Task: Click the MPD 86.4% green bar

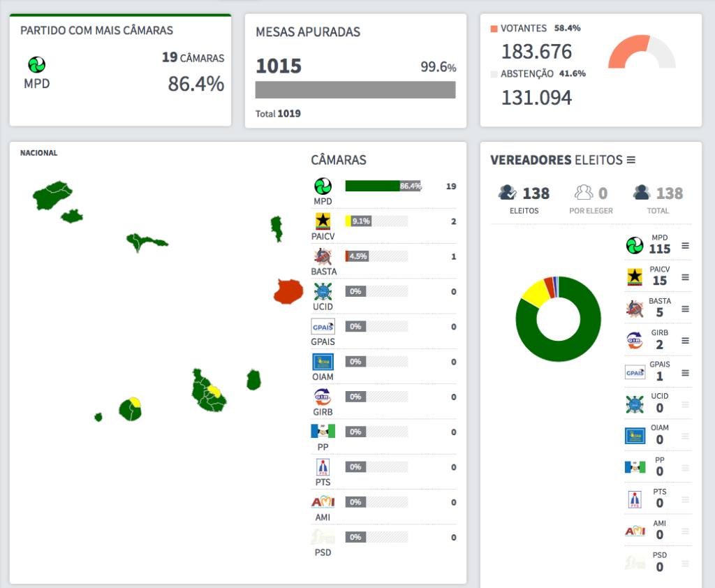Action: pyautogui.click(x=372, y=186)
